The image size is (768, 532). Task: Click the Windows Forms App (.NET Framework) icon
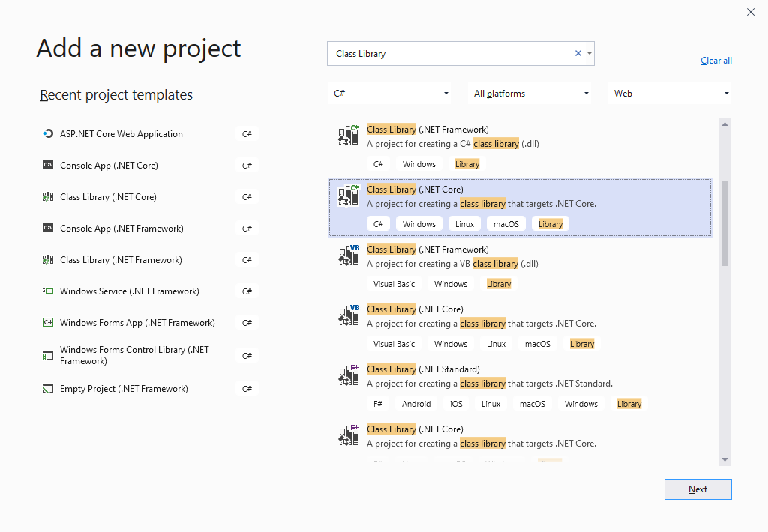47,322
